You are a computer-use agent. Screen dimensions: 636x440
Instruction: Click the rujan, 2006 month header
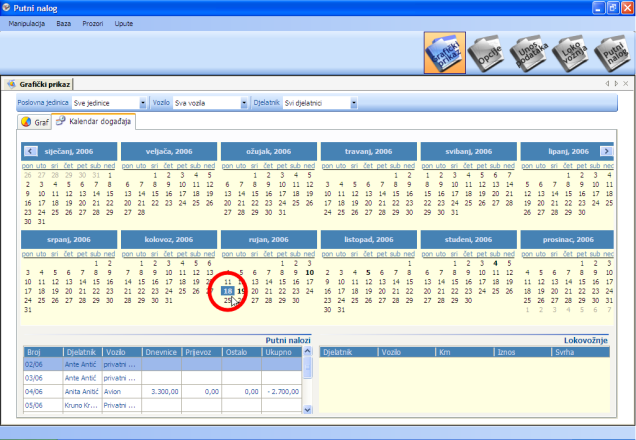coord(269,239)
